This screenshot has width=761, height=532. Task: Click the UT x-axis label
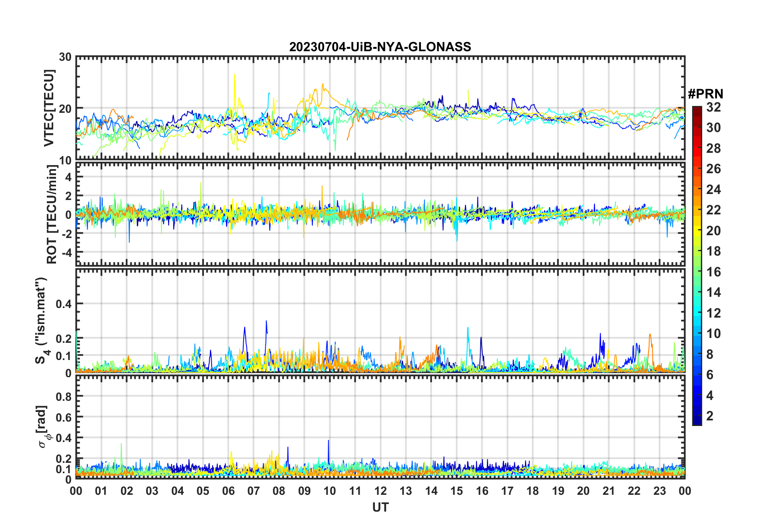pos(380,508)
